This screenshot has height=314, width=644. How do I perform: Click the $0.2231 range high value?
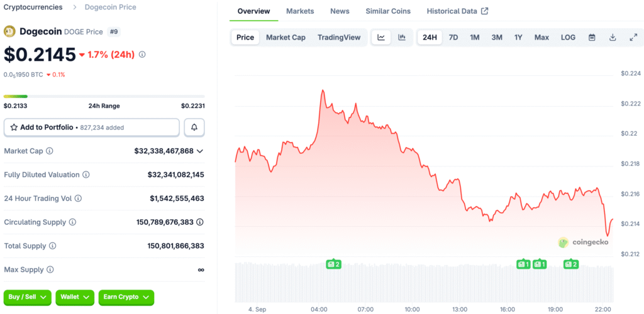[x=192, y=106]
